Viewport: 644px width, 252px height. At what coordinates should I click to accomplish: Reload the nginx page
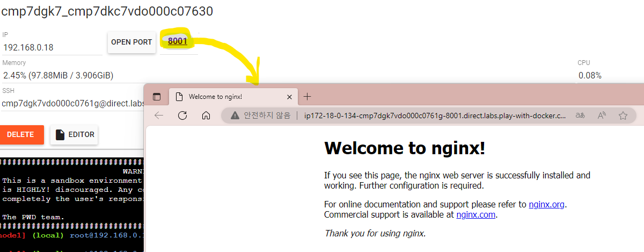182,115
